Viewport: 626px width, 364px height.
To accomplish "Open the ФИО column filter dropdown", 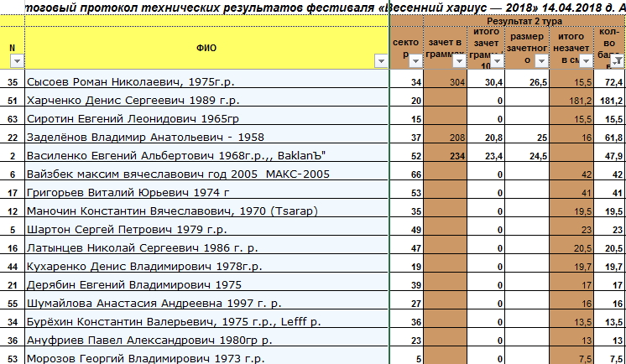I will tap(382, 61).
